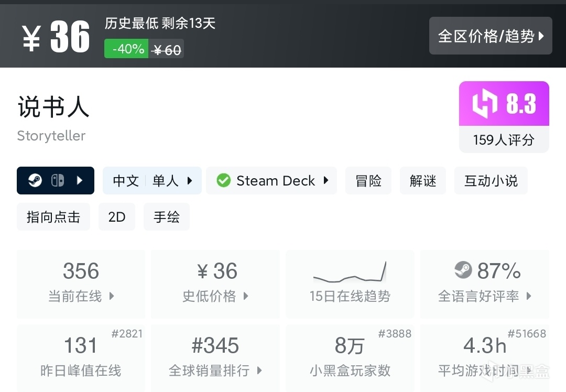This screenshot has height=392, width=566.
Task: Click the Steam logo beside 87% rating
Action: click(463, 270)
